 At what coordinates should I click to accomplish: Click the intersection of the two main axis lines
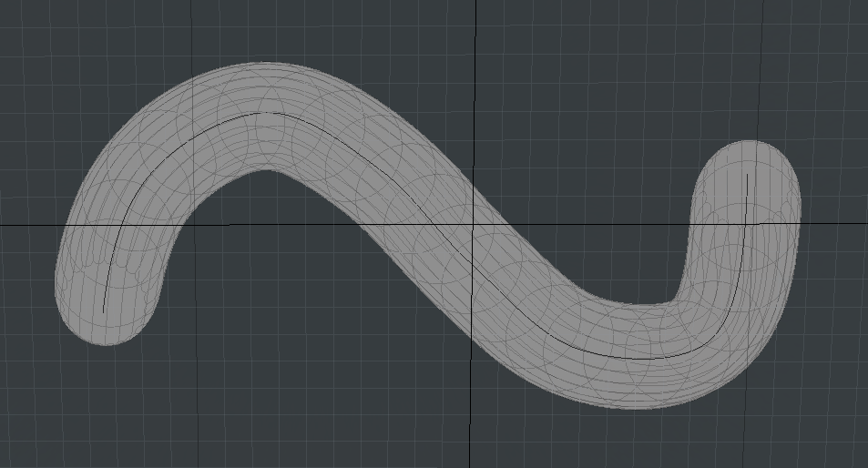pos(473,223)
